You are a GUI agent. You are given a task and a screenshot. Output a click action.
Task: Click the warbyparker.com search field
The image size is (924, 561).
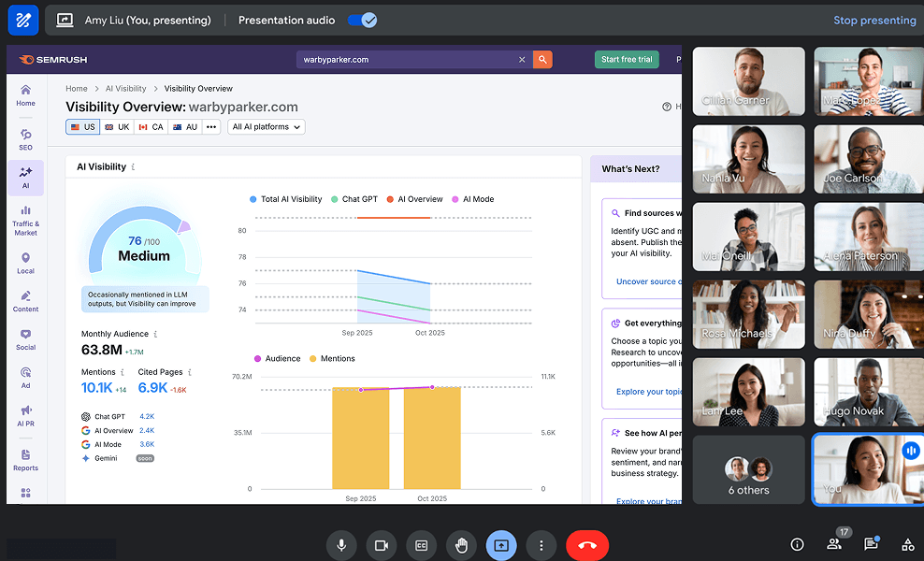407,60
